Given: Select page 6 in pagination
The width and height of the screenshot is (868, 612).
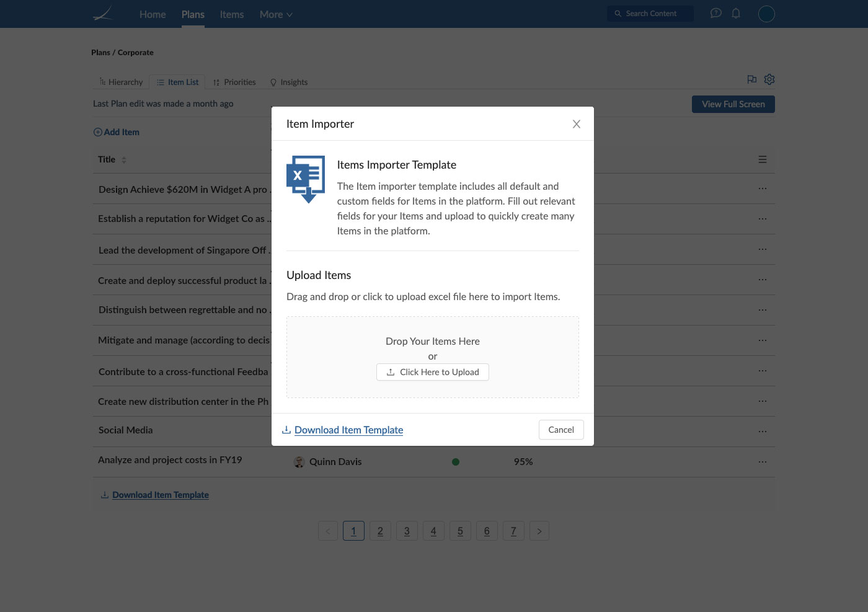Looking at the screenshot, I should tap(487, 531).
